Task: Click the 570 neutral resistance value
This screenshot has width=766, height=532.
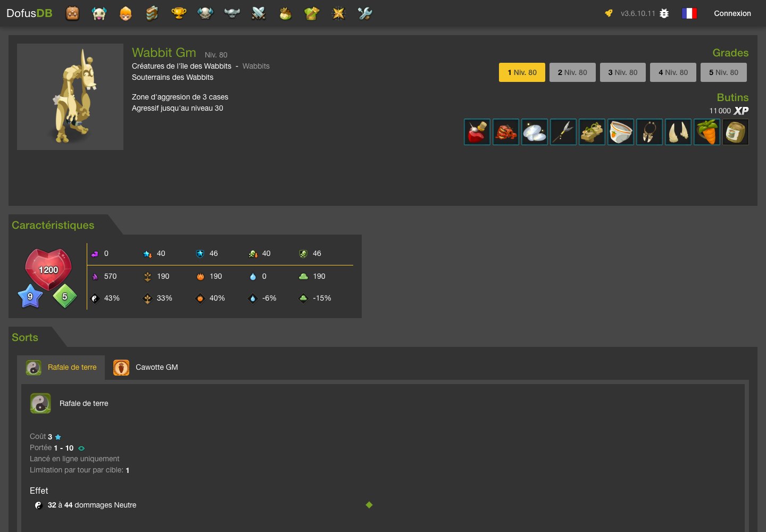Action: [x=110, y=277]
